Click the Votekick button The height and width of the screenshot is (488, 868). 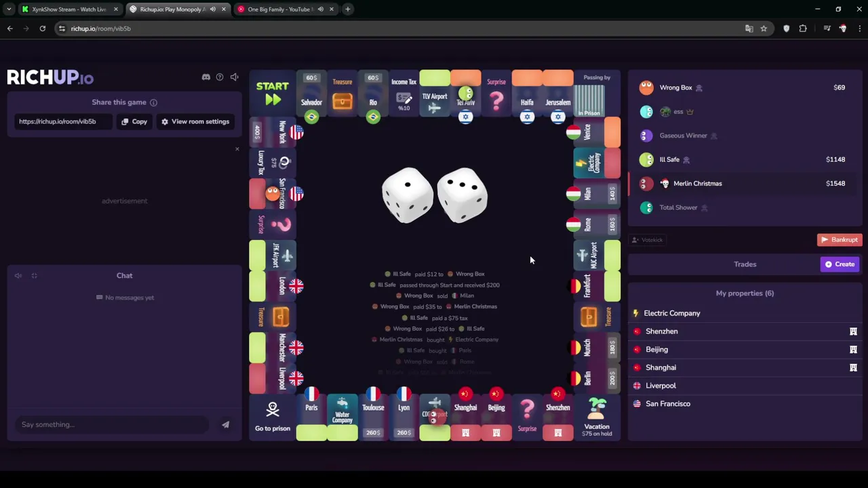647,240
